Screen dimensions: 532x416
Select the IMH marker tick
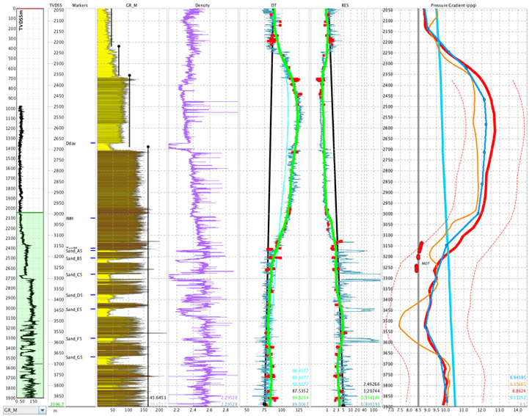(x=92, y=219)
